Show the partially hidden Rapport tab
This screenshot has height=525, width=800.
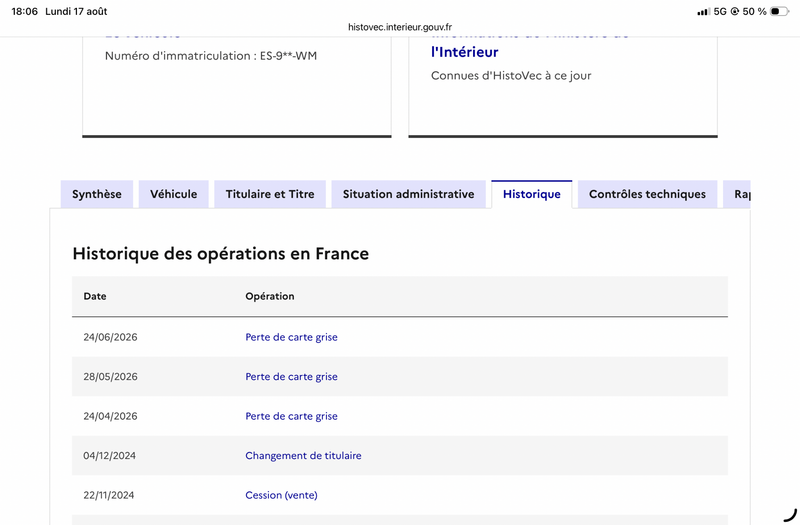click(x=737, y=194)
